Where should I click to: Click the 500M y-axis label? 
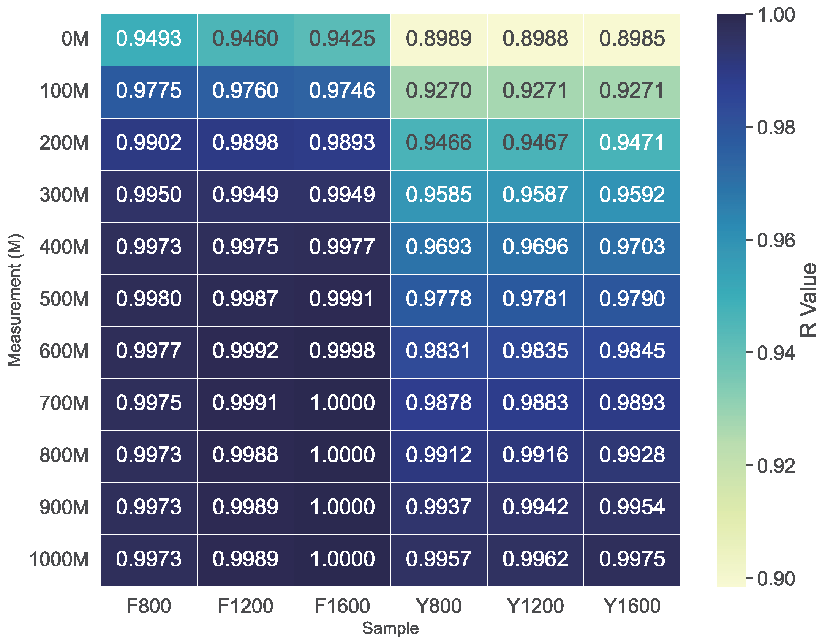pos(64,299)
